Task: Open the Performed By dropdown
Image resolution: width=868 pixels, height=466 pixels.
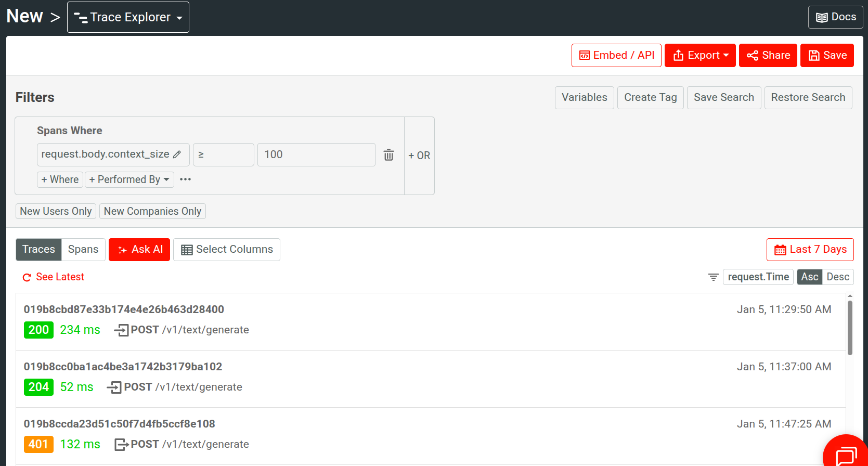Action: [x=129, y=179]
